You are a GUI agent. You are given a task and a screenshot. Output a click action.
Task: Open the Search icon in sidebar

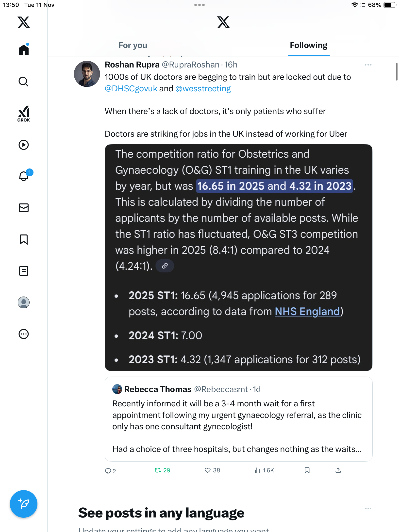click(x=24, y=82)
